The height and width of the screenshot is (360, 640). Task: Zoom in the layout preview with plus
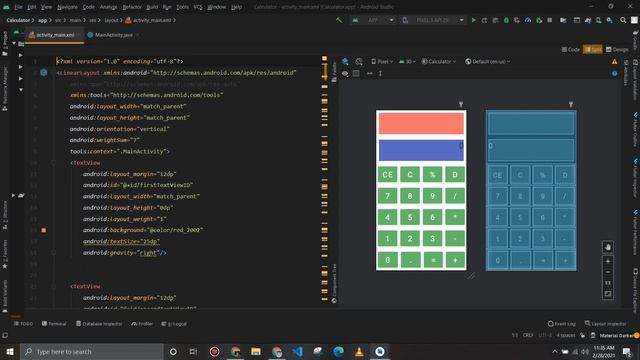coord(608,261)
